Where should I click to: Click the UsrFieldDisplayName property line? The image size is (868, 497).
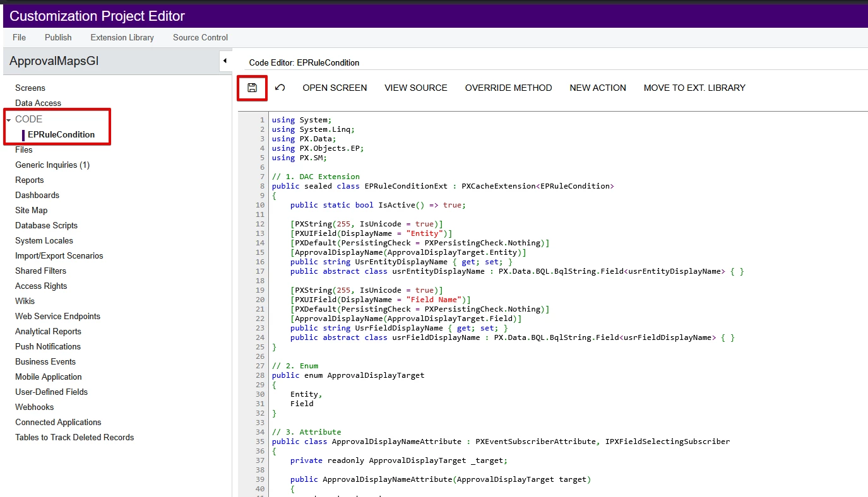[399, 328]
